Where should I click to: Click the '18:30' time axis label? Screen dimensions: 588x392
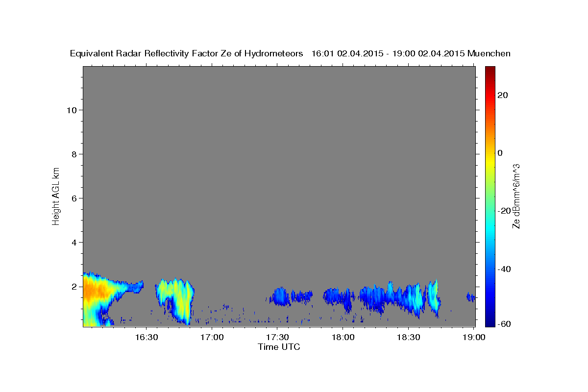click(x=409, y=337)
